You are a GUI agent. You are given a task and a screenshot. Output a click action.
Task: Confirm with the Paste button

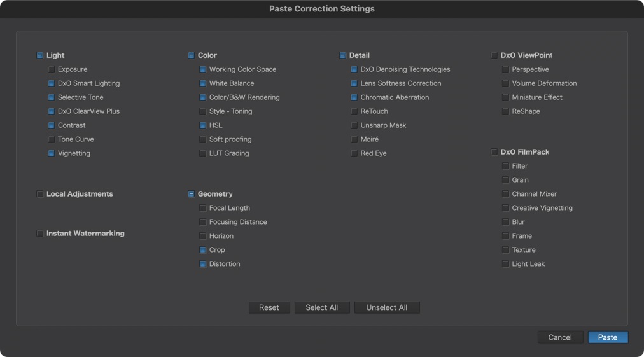point(608,337)
